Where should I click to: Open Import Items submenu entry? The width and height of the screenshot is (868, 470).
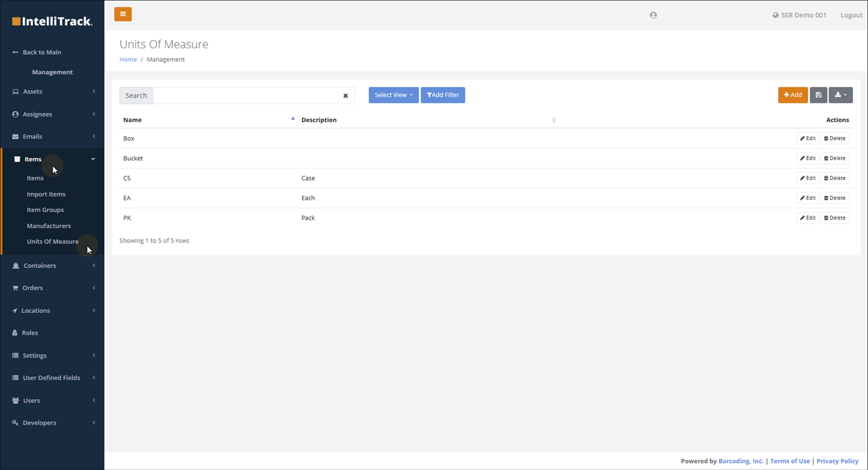pyautogui.click(x=46, y=194)
